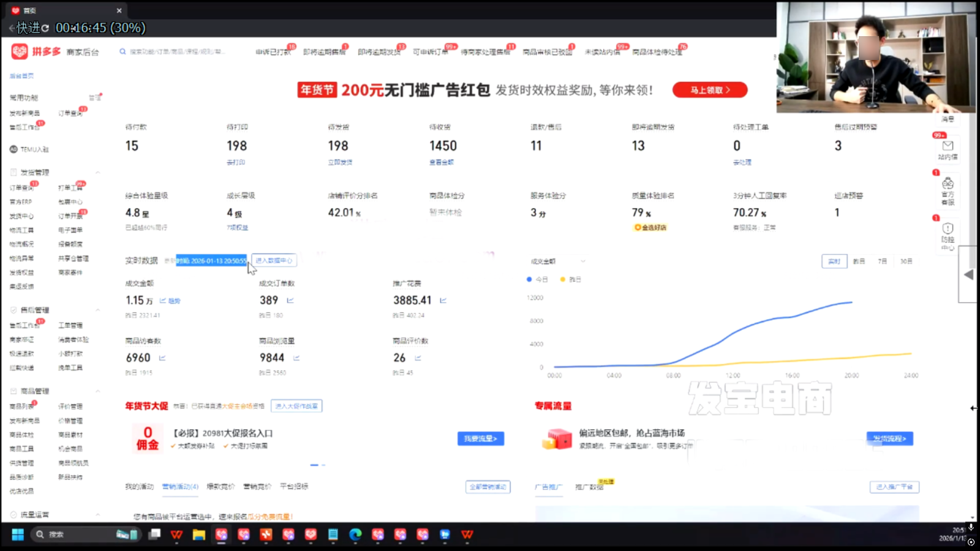Click the Windows Start button
Screen dimensions: 980x551
(x=18, y=534)
